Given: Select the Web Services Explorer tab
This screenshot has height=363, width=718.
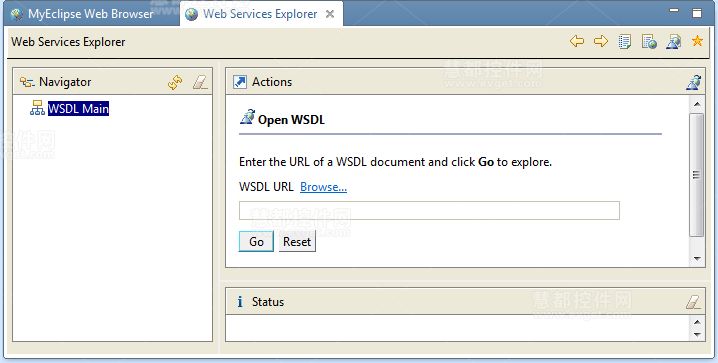Looking at the screenshot, I should [x=260, y=14].
